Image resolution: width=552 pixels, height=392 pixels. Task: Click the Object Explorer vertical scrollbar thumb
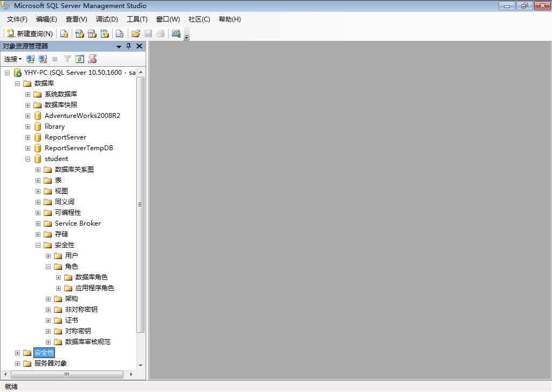[x=140, y=205]
